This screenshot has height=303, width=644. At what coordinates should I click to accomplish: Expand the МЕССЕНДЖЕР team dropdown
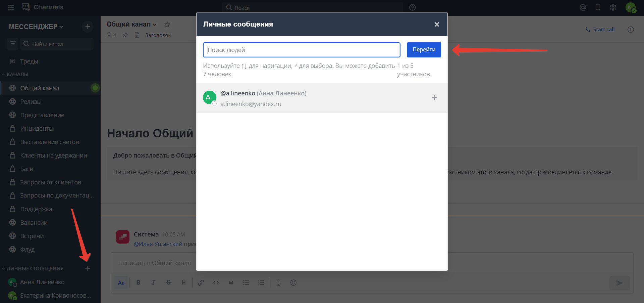pos(36,27)
